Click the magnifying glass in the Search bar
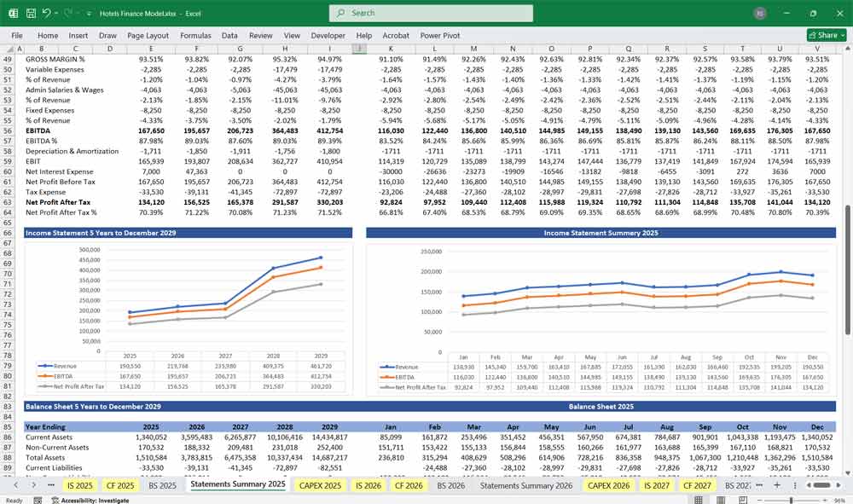853x504 pixels. [341, 13]
